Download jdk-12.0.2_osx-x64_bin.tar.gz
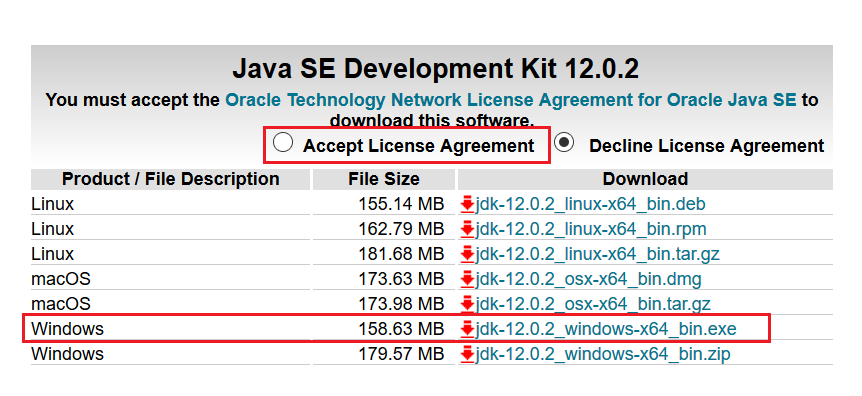The width and height of the screenshot is (862, 396). click(x=593, y=304)
